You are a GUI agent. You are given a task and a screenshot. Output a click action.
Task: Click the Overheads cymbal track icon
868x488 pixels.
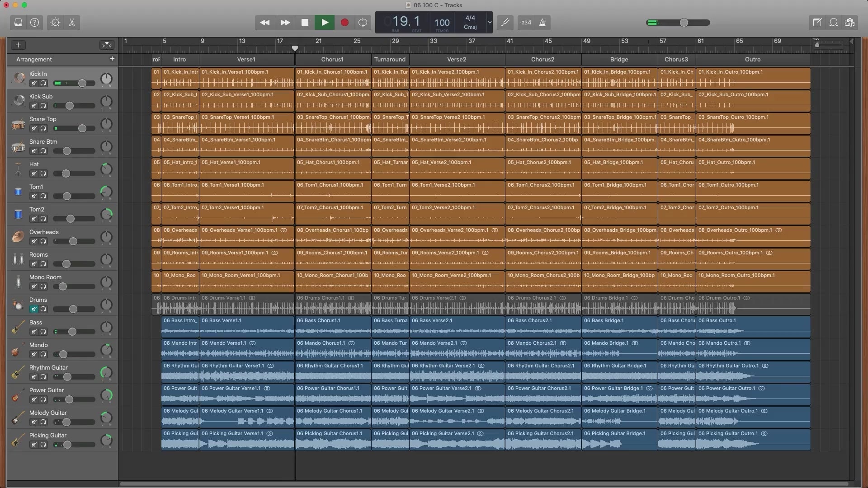tap(19, 237)
